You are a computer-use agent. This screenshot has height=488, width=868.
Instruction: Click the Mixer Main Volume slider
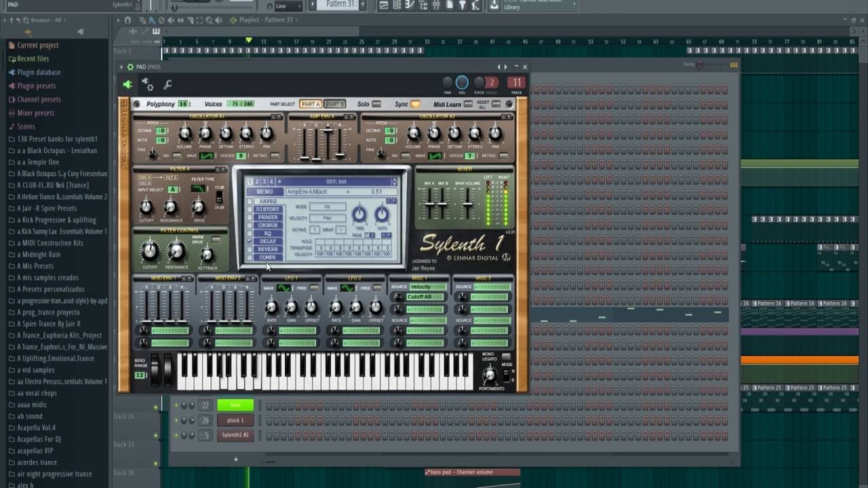[x=467, y=203]
